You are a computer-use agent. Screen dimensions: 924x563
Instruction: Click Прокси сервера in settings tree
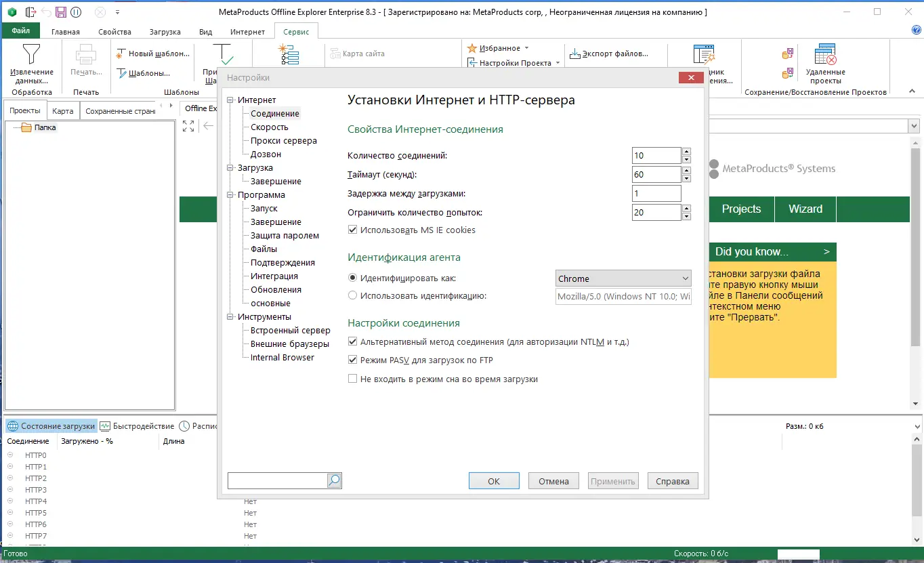(x=284, y=141)
